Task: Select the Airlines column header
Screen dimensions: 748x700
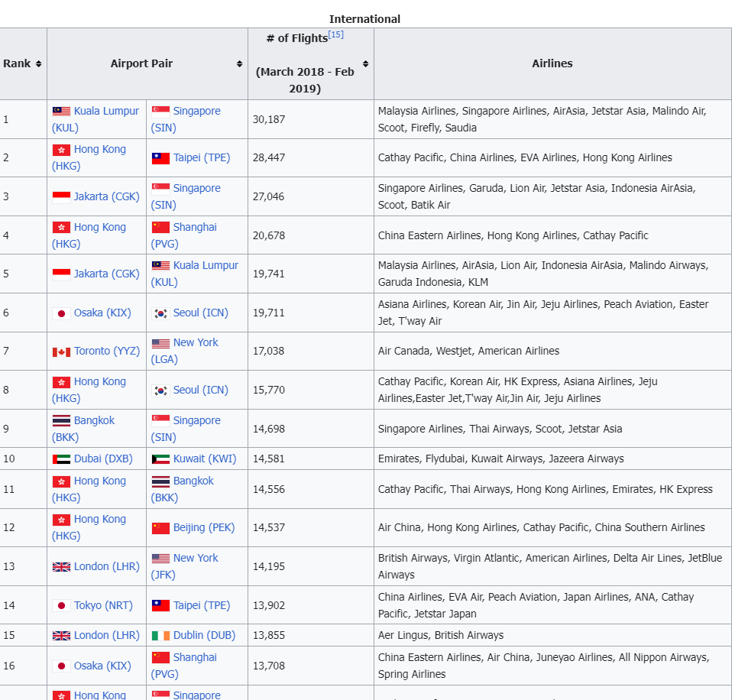Action: tap(552, 63)
